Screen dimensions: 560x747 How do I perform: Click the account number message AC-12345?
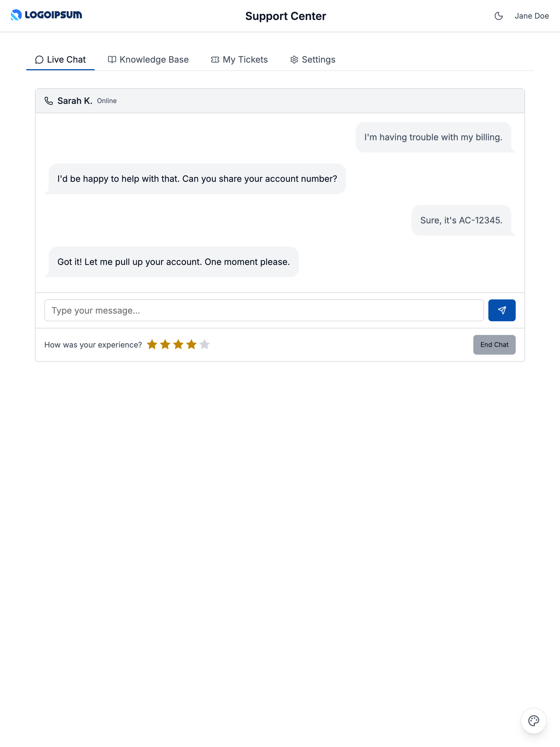click(461, 221)
